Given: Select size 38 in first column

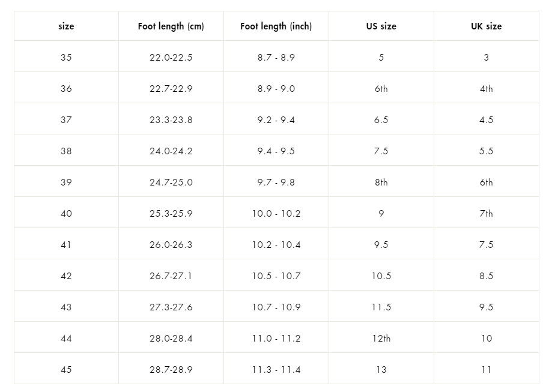Looking at the screenshot, I should coord(66,151).
